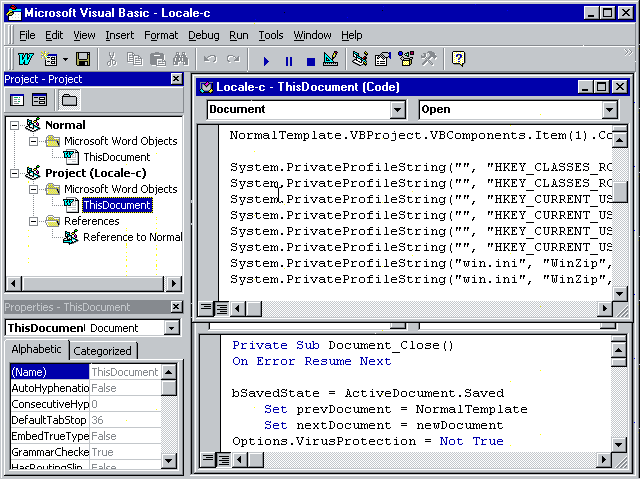
Task: Open the Document object dropdown in code window
Action: coord(397,110)
